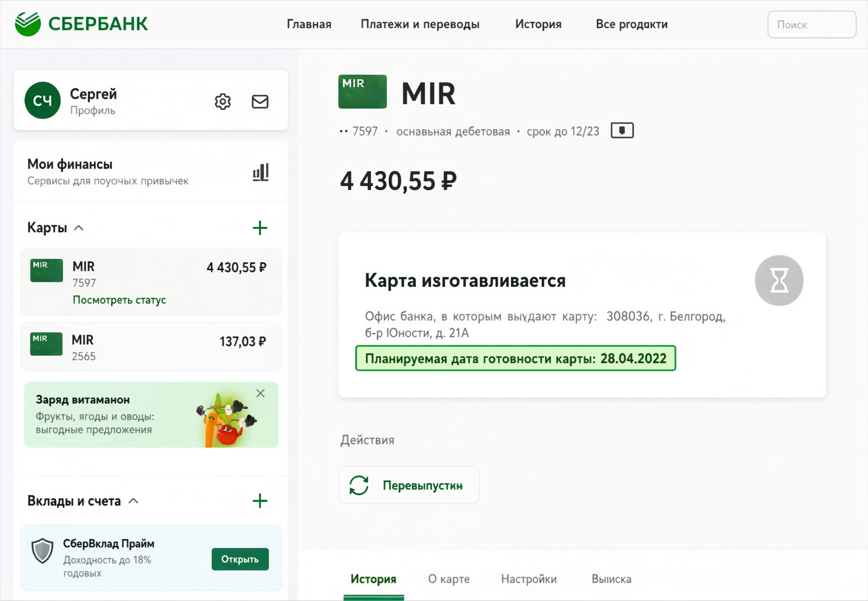Click Посмотреть статус link

(x=119, y=300)
